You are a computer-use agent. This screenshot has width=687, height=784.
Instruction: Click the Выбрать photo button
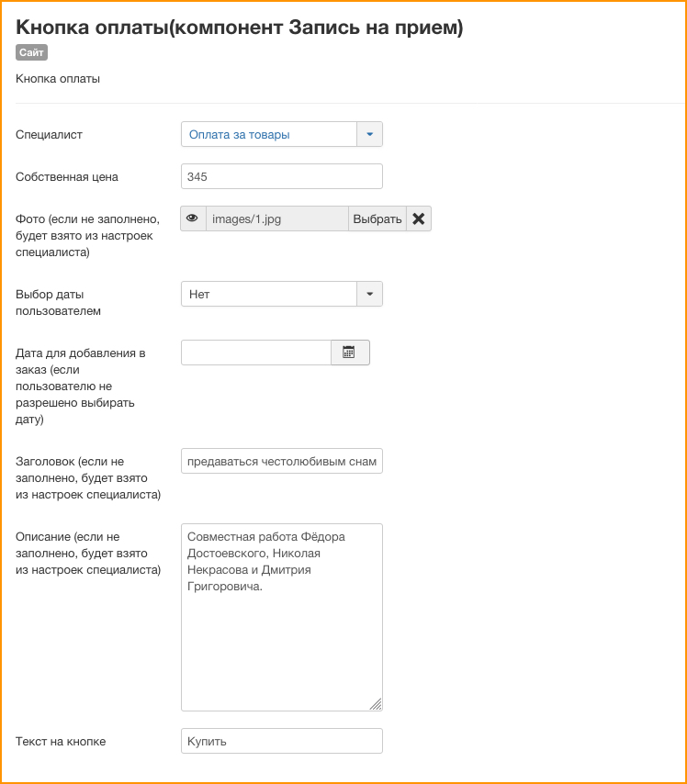[x=377, y=218]
